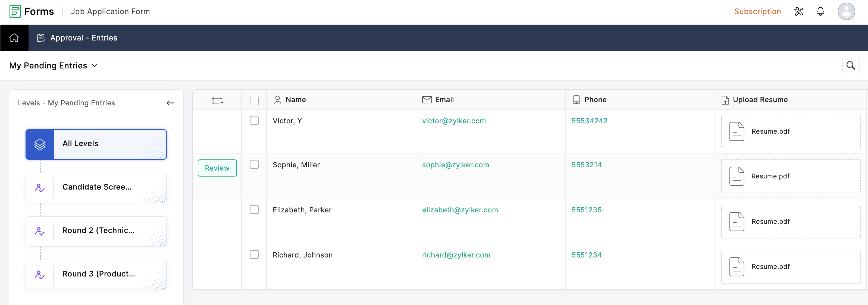Open Victor's Resume.pdf file icon
This screenshot has width=868, height=305.
click(x=737, y=131)
